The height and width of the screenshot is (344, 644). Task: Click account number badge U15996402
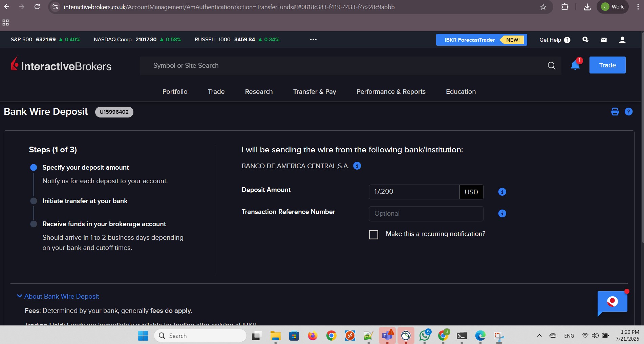coord(114,112)
